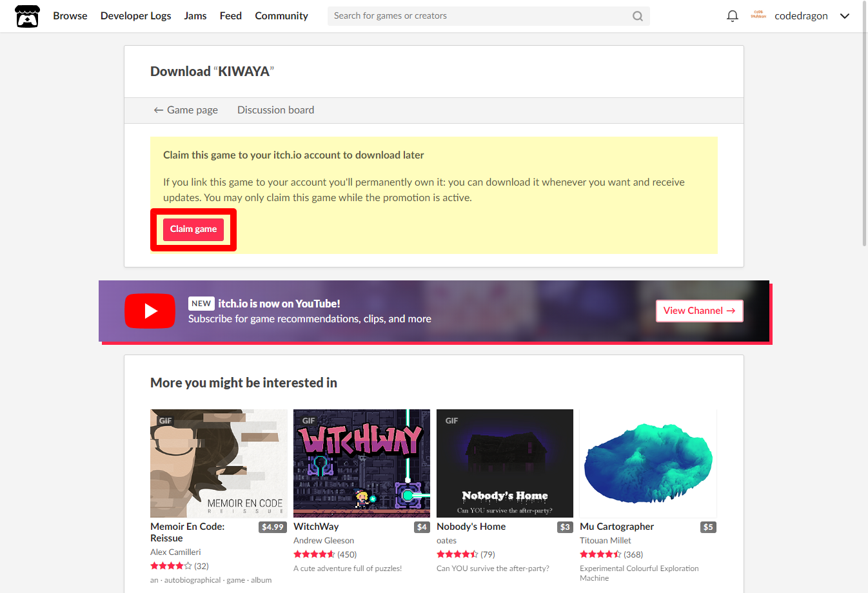Open the Memoir En Code: Reissue title link
868x593 pixels.
[x=188, y=532]
